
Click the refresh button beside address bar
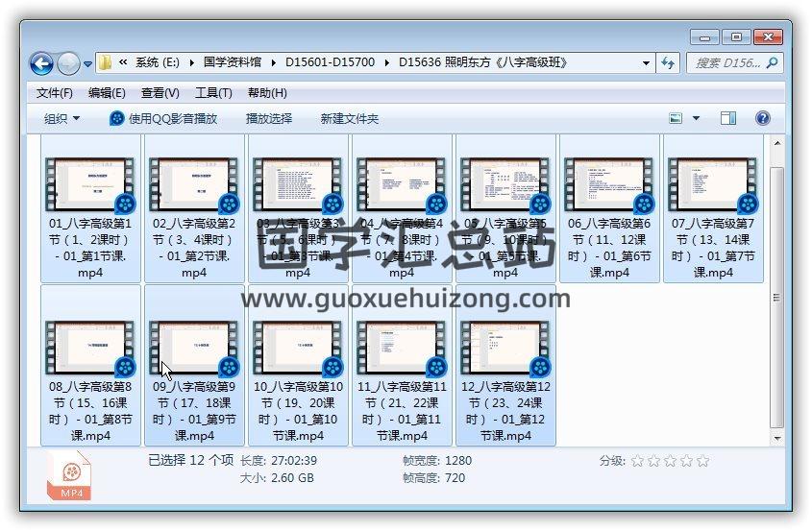pos(669,63)
